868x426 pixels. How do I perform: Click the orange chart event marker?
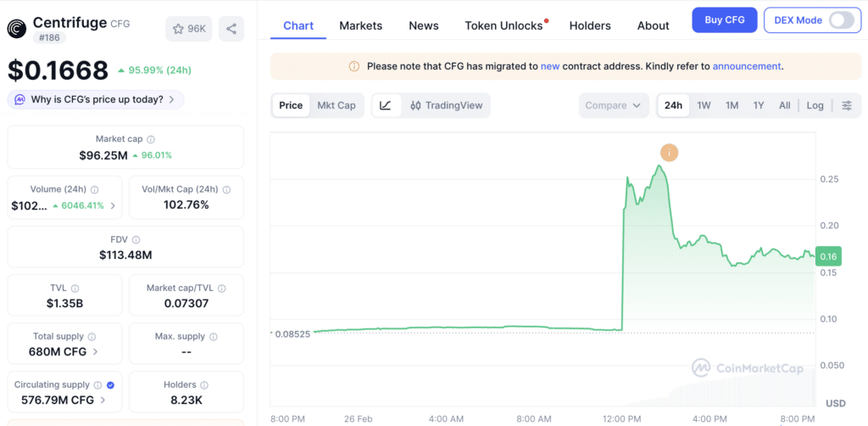click(670, 153)
